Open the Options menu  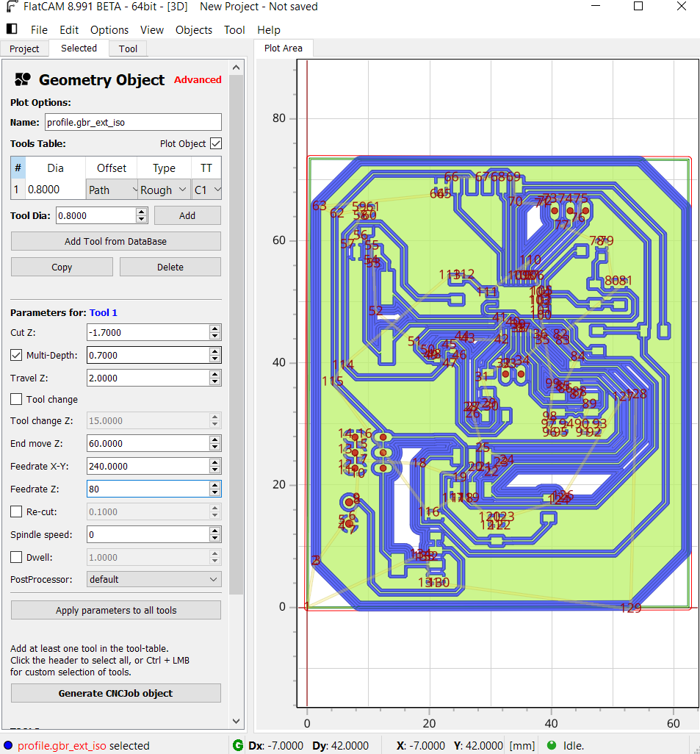(109, 30)
